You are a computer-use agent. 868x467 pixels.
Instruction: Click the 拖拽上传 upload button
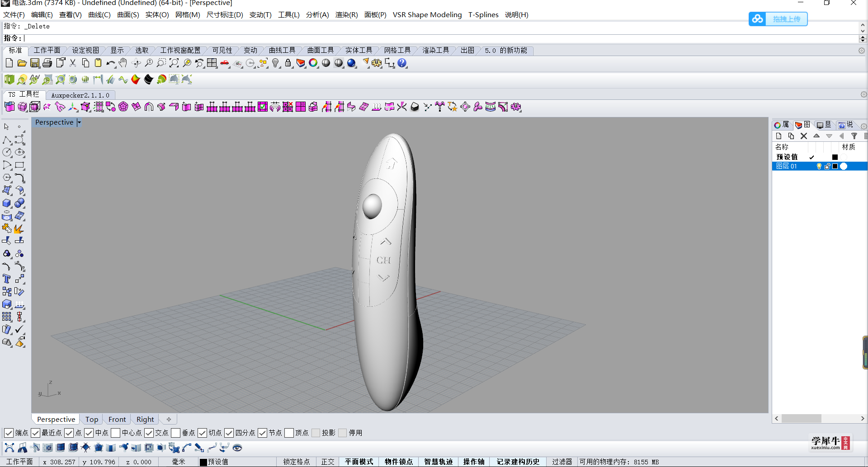click(x=778, y=19)
